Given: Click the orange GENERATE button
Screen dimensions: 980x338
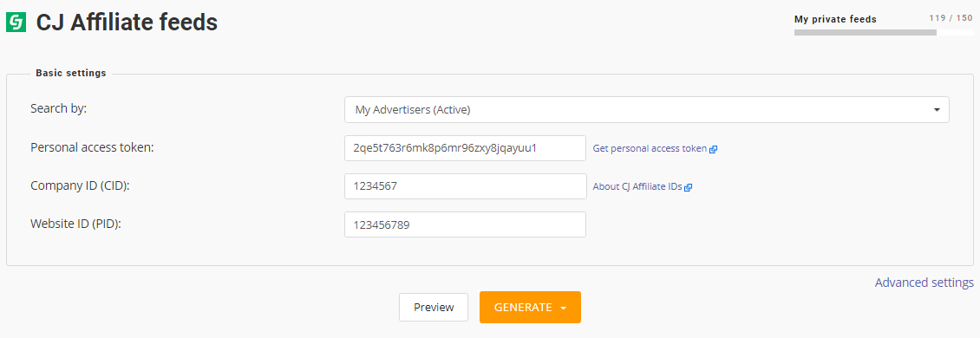Looking at the screenshot, I should point(530,308).
